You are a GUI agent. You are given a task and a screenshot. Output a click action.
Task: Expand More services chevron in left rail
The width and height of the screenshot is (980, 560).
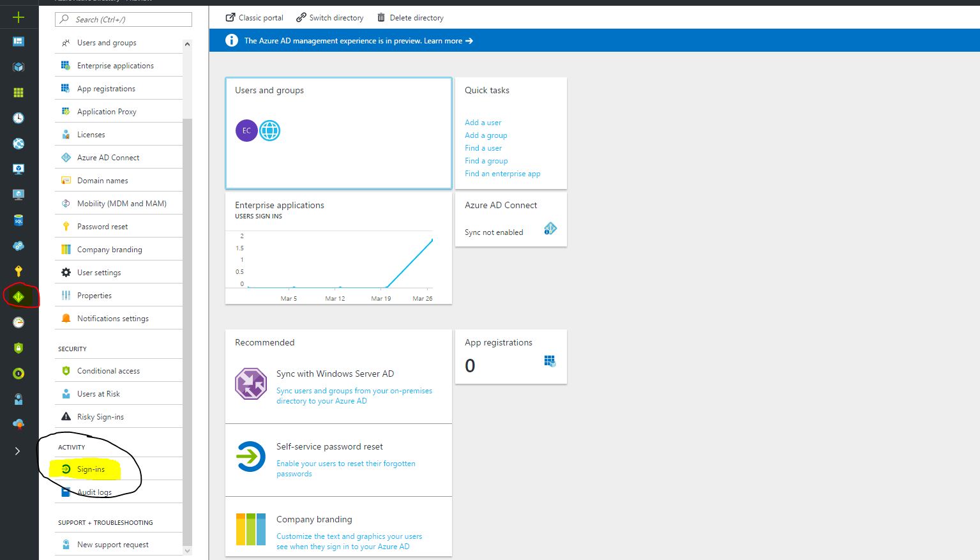coord(17,451)
